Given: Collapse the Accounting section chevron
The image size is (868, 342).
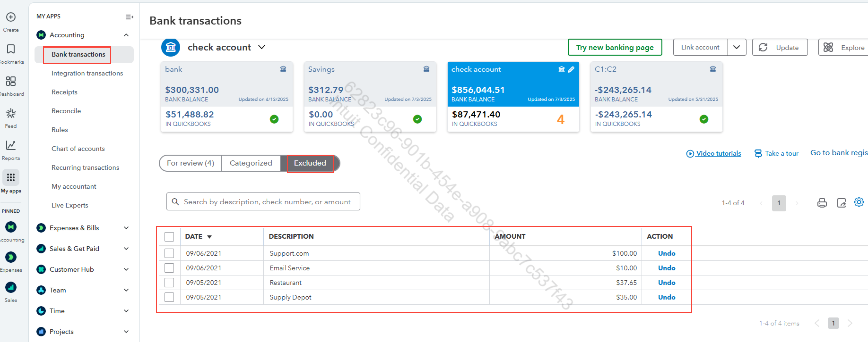Looking at the screenshot, I should 126,35.
